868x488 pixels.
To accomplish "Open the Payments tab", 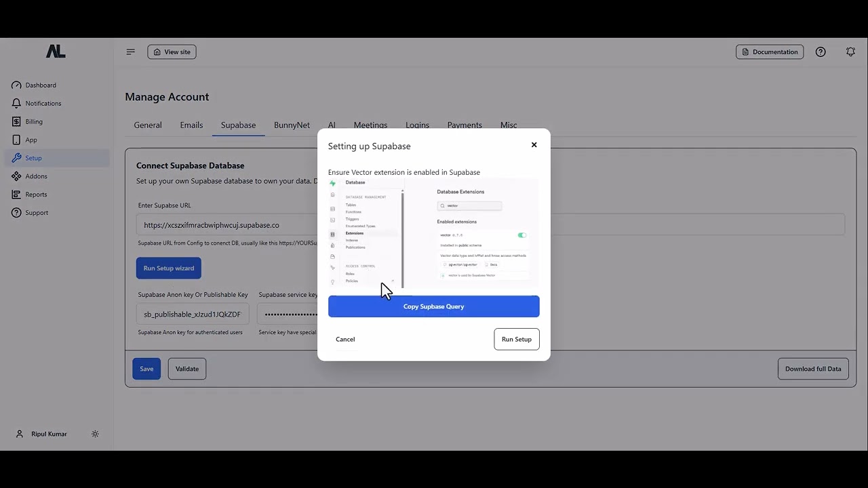I will pos(465,125).
